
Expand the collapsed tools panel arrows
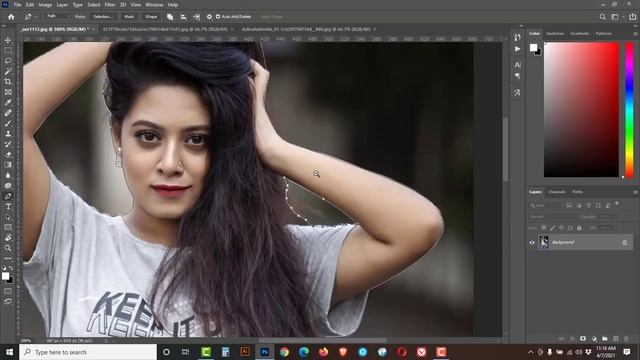[4, 26]
